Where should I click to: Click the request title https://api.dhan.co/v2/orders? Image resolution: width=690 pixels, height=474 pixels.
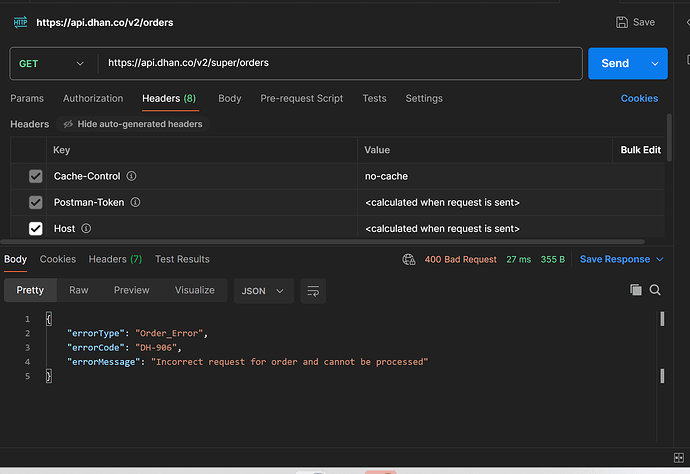click(105, 22)
